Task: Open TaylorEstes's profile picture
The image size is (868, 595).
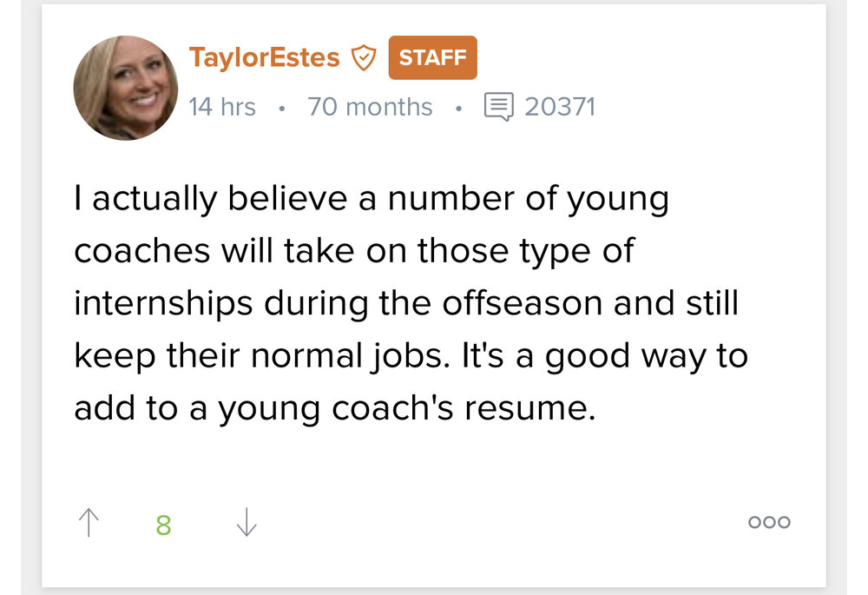Action: [x=126, y=88]
